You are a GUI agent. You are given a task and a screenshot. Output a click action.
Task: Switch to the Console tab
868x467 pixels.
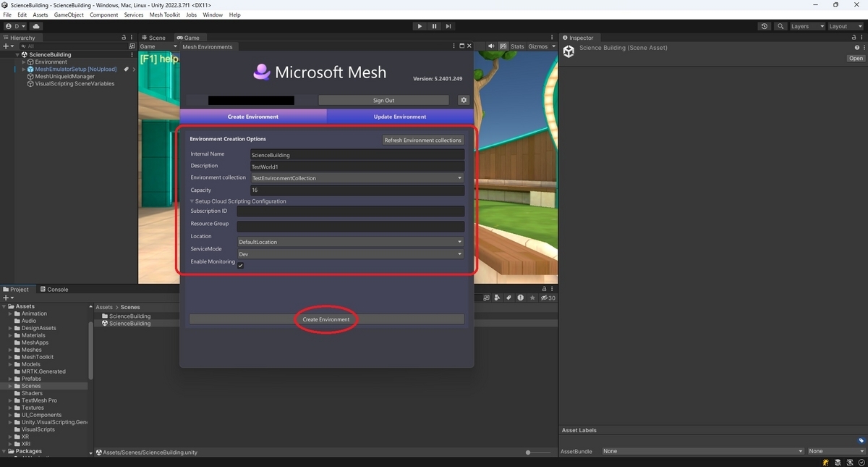54,289
